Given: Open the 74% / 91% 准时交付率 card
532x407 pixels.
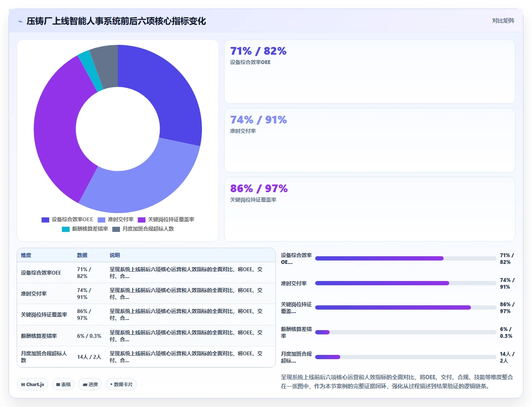Looking at the screenshot, I should click(370, 141).
